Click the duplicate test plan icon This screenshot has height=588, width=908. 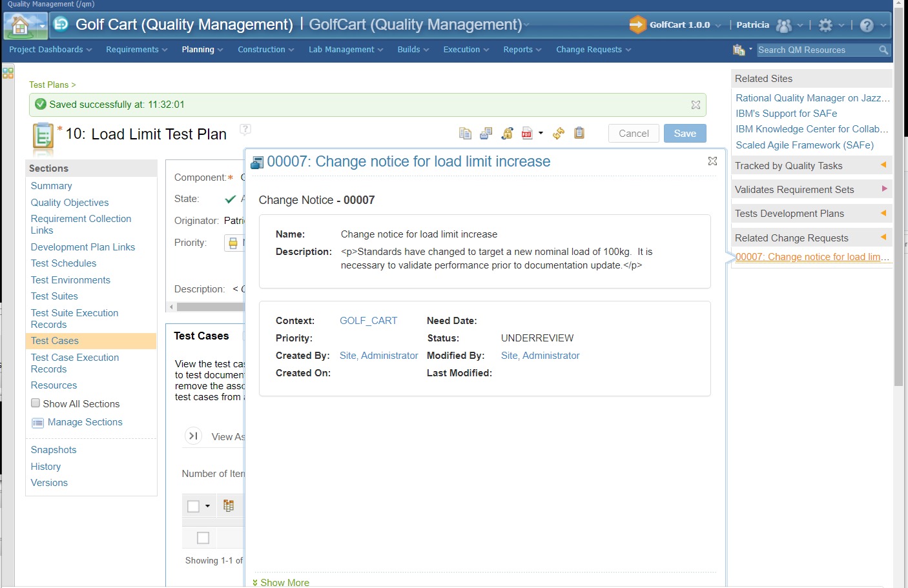tap(465, 133)
